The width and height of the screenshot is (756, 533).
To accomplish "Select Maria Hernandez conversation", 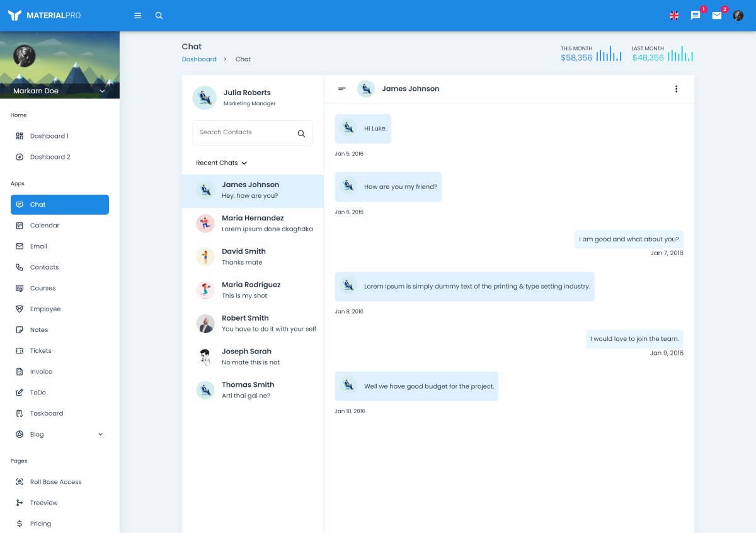I will (x=253, y=224).
